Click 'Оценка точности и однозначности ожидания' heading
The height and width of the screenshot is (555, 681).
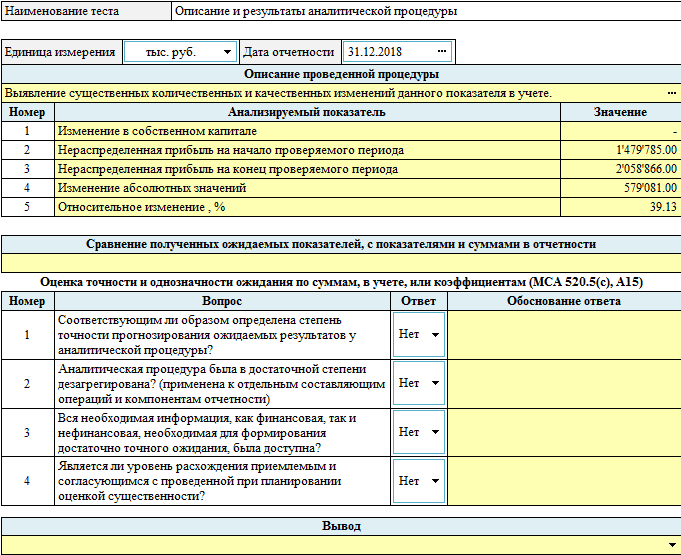(x=341, y=282)
